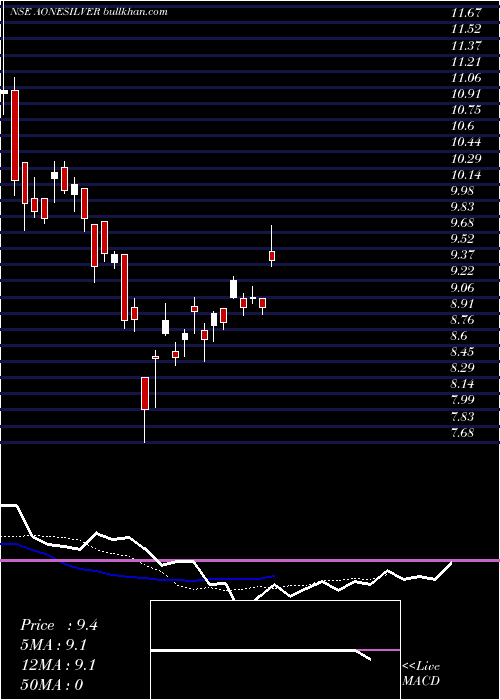Click the 8.6 price axis label
This screenshot has width=500, height=700.
click(459, 336)
